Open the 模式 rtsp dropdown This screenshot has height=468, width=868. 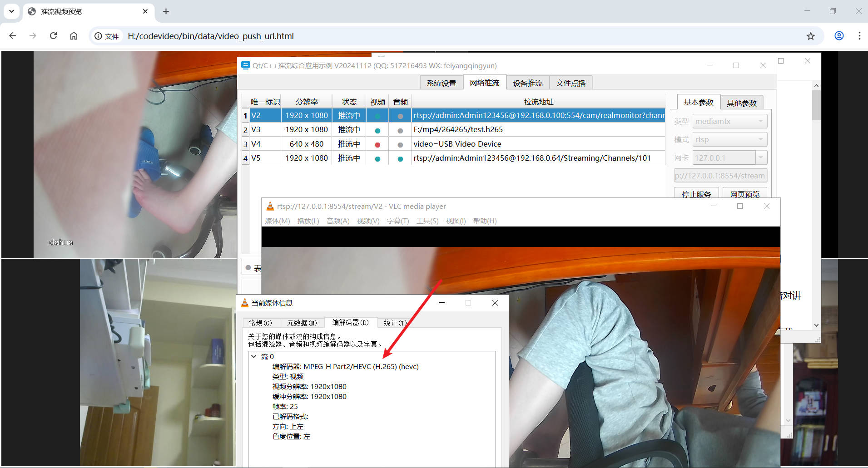[729, 139]
